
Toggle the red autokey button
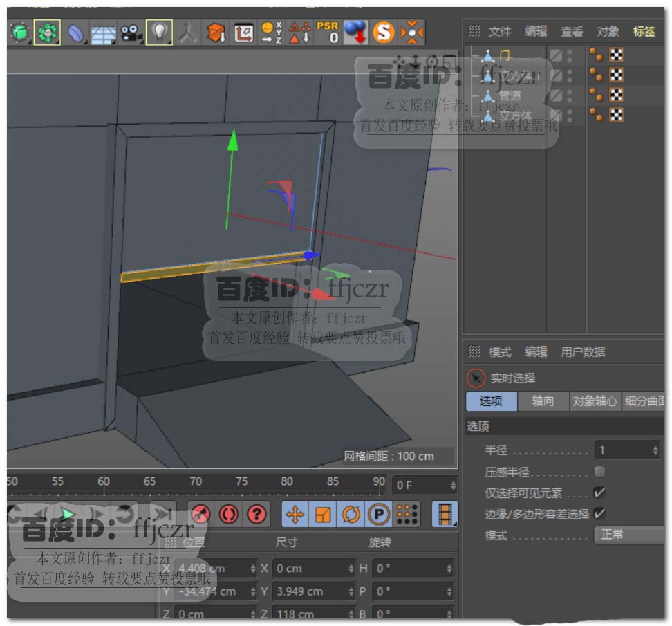pyautogui.click(x=228, y=514)
